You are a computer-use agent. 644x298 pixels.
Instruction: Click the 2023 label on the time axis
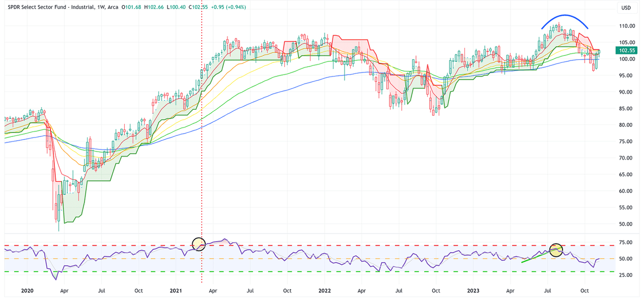tap(473, 290)
